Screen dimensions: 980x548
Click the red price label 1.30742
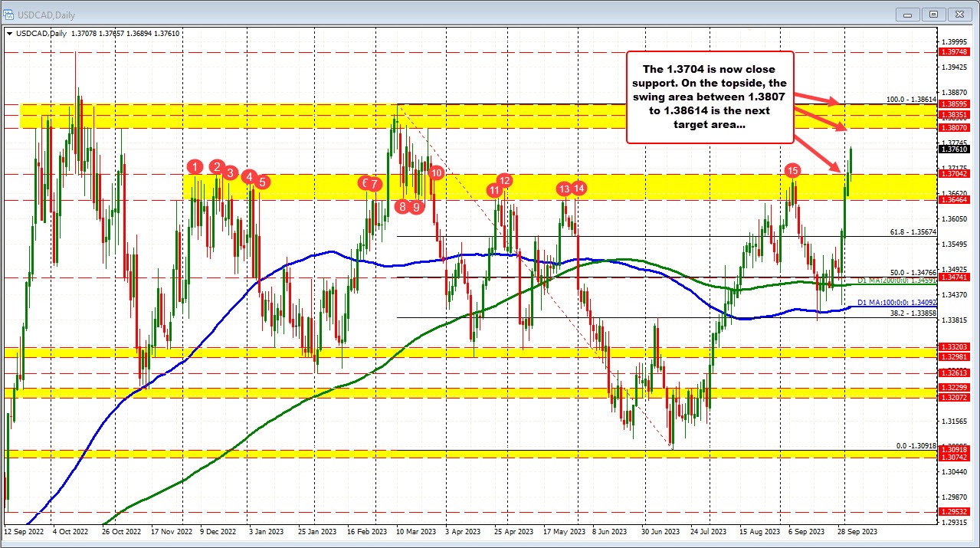[x=954, y=457]
